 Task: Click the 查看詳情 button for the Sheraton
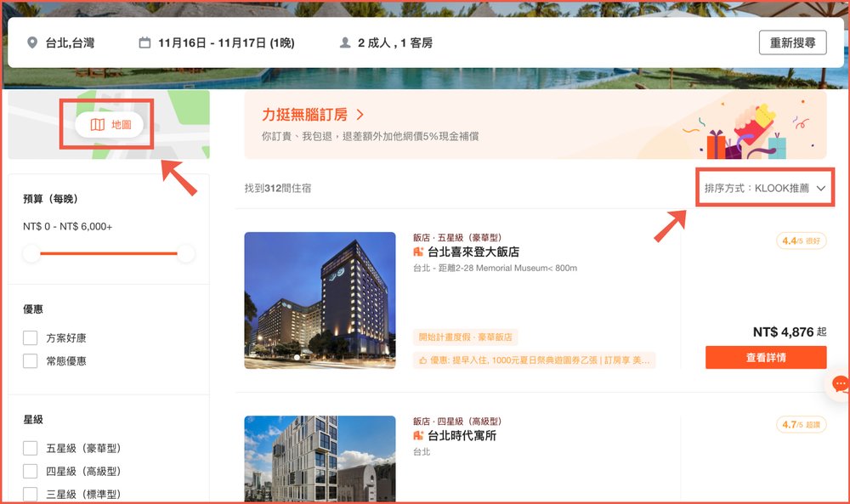point(766,357)
